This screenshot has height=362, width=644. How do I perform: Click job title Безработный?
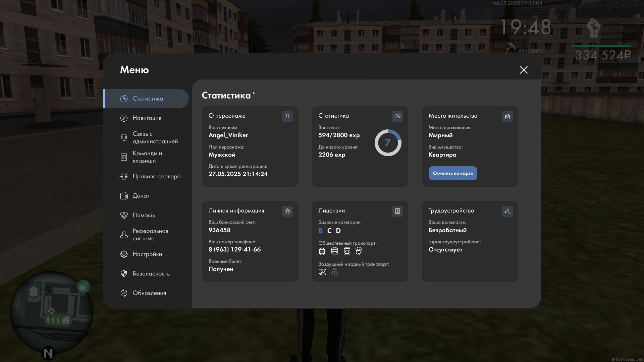coord(447,230)
